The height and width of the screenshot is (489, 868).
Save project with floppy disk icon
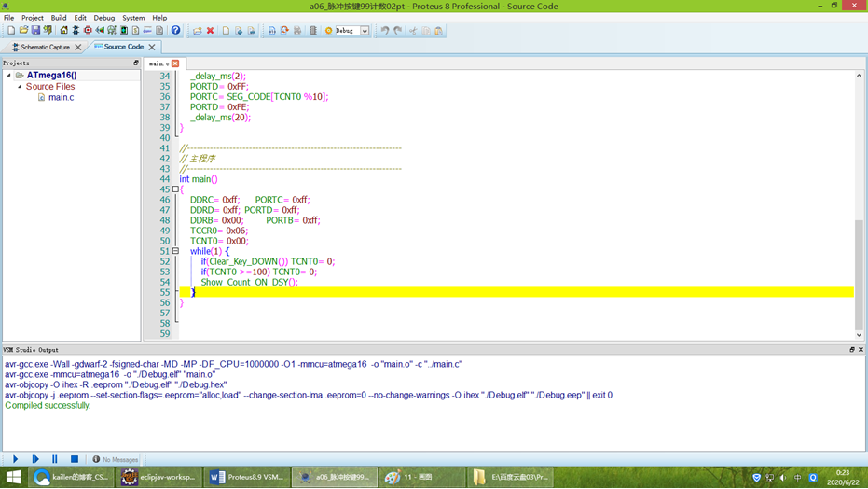[35, 31]
